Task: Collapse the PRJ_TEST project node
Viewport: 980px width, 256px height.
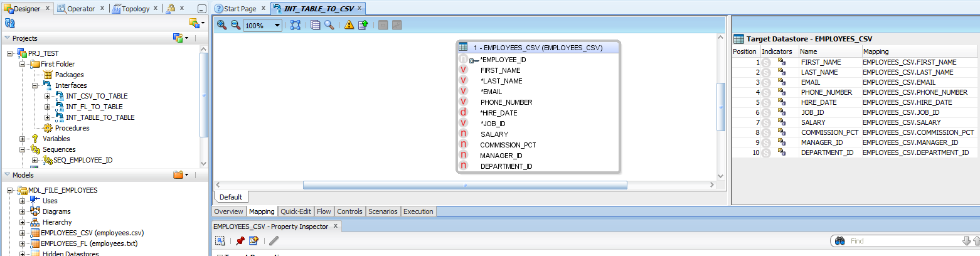Action: point(10,53)
